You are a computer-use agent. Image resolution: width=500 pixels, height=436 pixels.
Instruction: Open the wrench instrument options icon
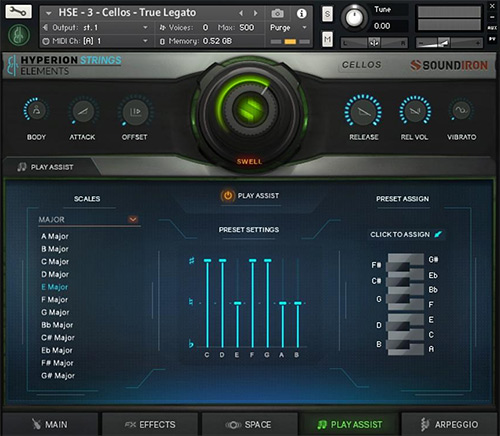(x=19, y=12)
